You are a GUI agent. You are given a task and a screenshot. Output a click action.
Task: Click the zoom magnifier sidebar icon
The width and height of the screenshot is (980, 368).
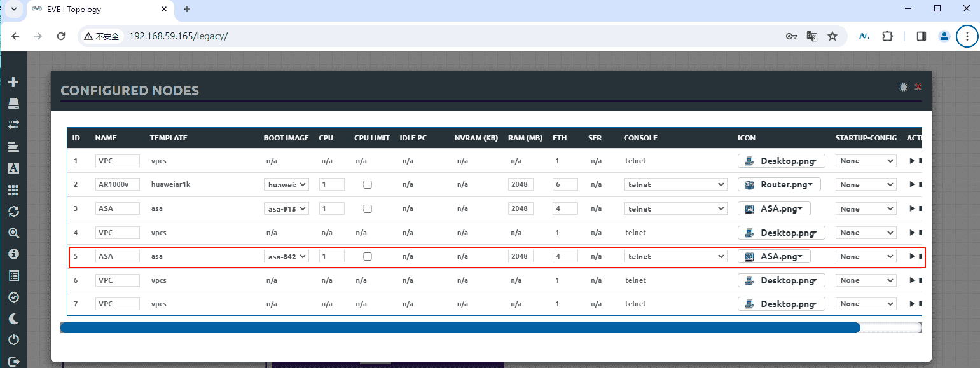(13, 233)
